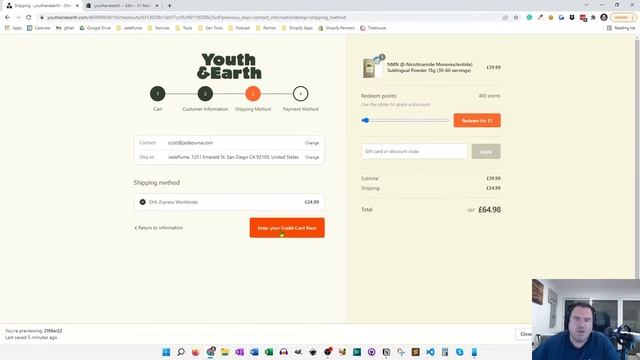The width and height of the screenshot is (640, 360).
Task: Select DHL Express Worldwide shipping radio
Action: pyautogui.click(x=142, y=202)
